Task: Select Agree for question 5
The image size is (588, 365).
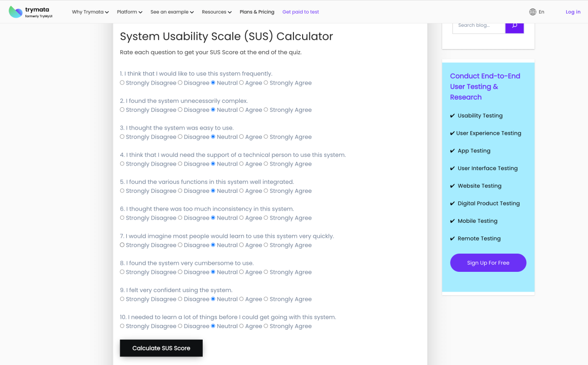Action: [242, 191]
